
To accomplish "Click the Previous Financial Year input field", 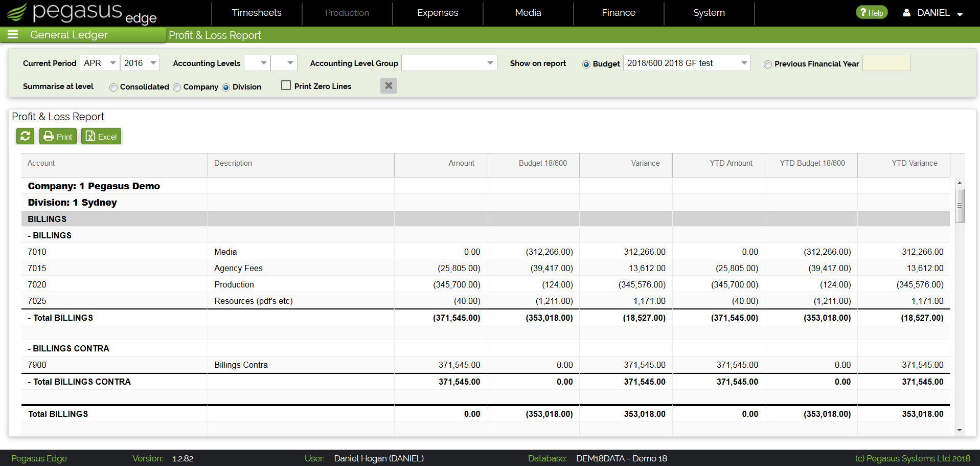I will point(886,63).
